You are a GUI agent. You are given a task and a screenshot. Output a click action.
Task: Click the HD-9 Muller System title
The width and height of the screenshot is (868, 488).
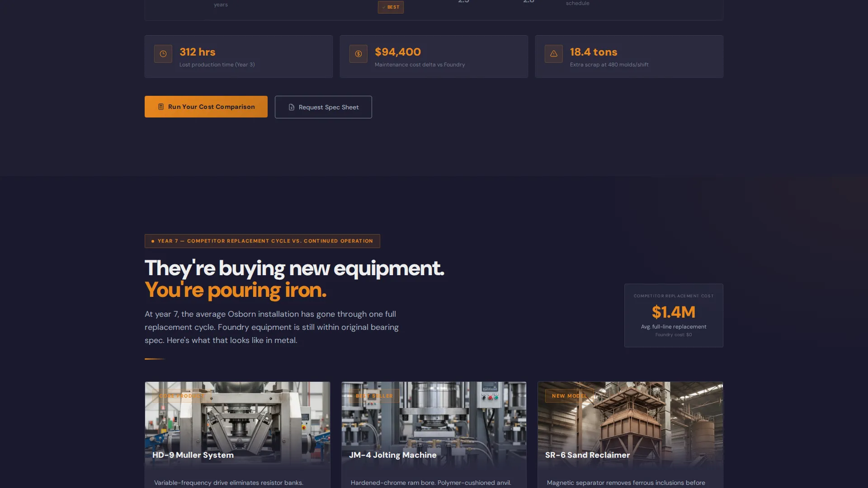(x=193, y=455)
